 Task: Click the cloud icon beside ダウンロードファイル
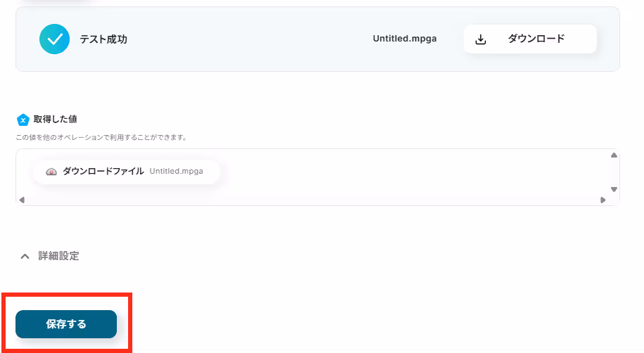[51, 172]
